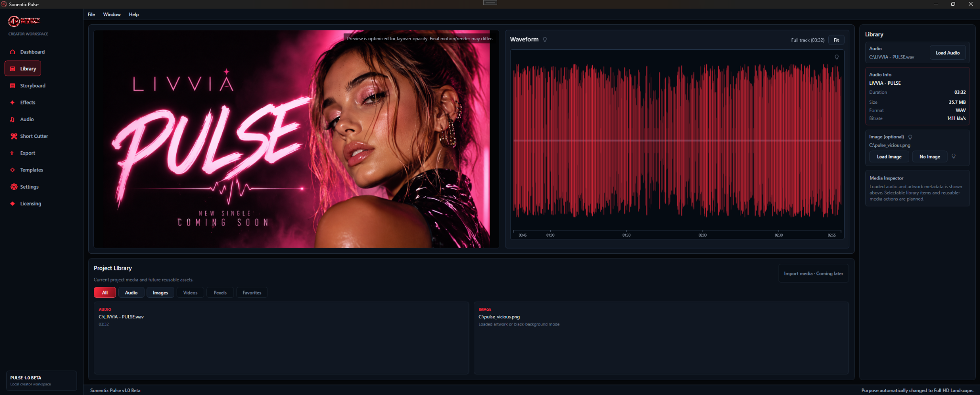Open Audio via its music note icon
980x395 pixels.
coord(12,119)
